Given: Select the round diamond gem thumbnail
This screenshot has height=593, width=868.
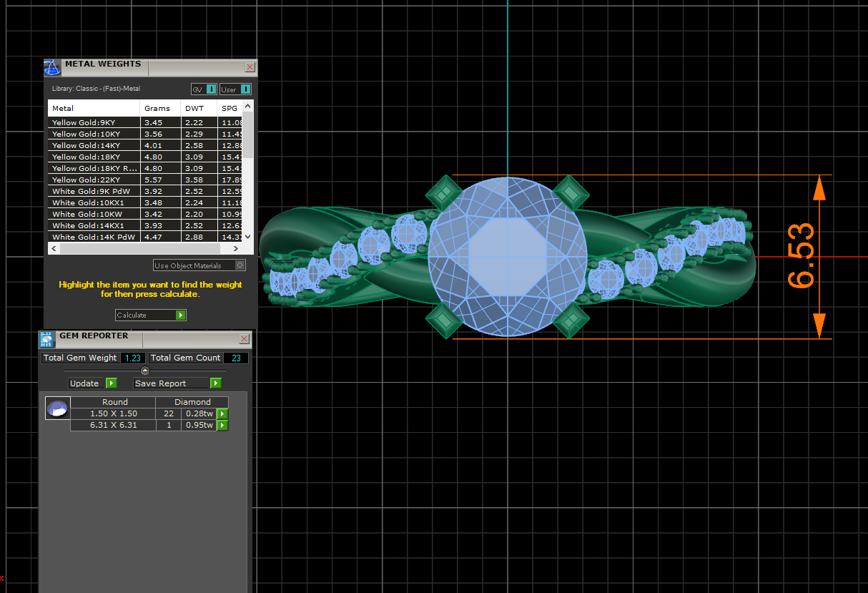Looking at the screenshot, I should tap(57, 408).
